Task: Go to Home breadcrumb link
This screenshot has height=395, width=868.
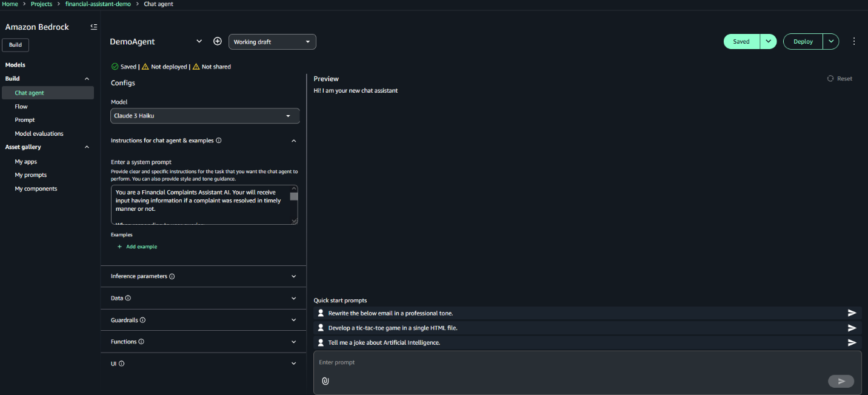Action: pos(10,4)
